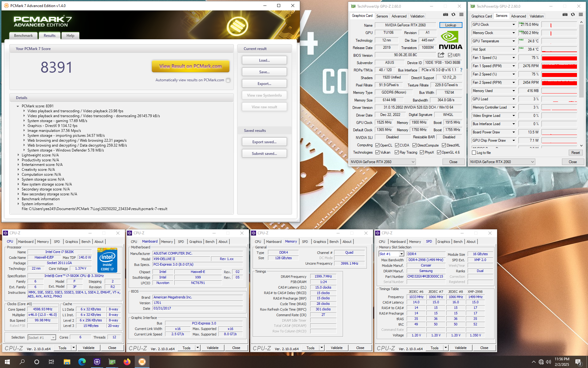Open the Board Power Draw dropdown
The height and width of the screenshot is (368, 588).
coord(514,132)
